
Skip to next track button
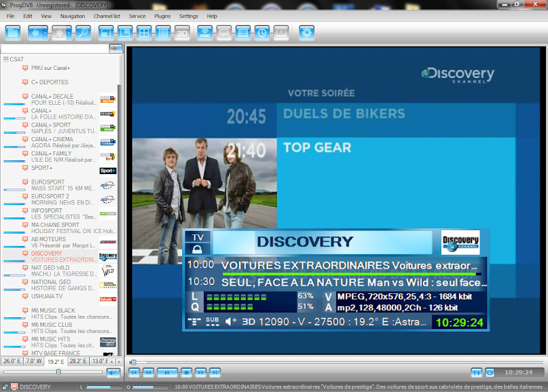point(215,373)
